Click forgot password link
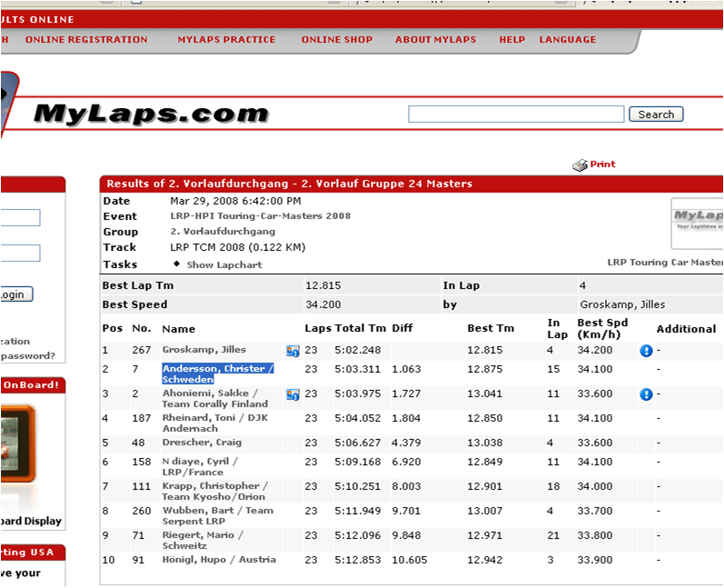The width and height of the screenshot is (724, 588). (x=27, y=355)
